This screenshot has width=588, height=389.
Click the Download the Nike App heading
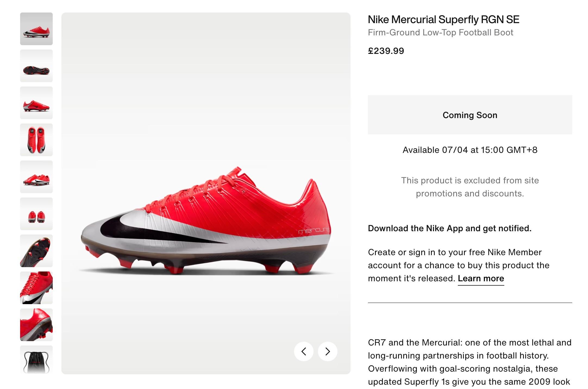click(449, 228)
